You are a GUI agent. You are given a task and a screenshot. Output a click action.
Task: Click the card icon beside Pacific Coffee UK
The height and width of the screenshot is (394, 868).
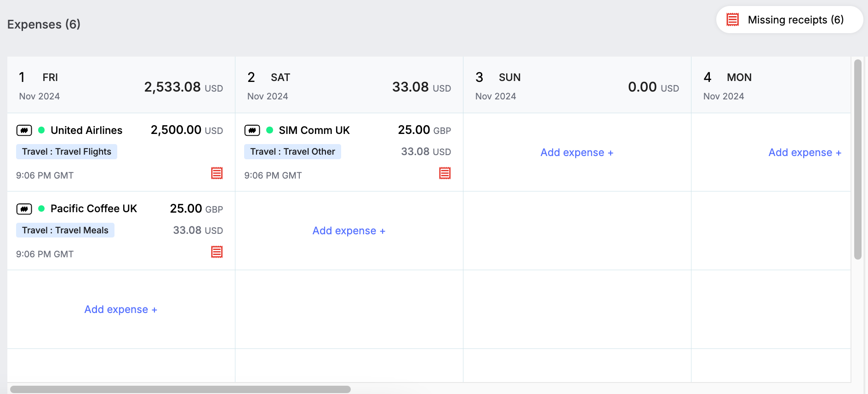coord(24,209)
